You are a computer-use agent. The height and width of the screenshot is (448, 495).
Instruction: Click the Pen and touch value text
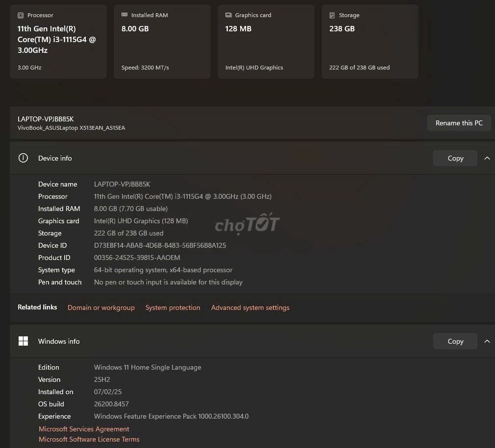click(x=168, y=282)
